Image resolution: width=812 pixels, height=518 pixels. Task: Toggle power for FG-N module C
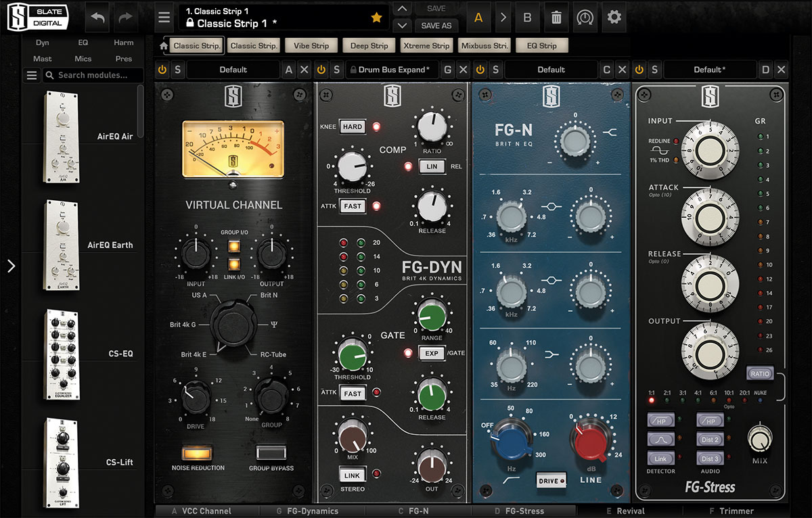point(480,70)
